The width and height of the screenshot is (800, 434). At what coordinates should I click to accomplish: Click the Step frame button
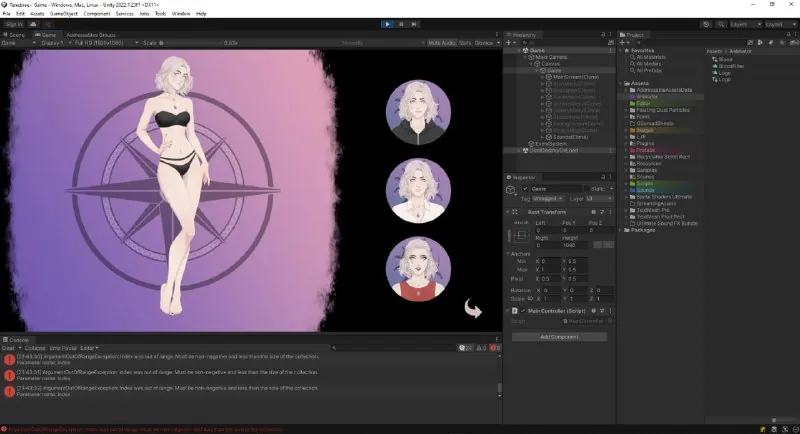pyautogui.click(x=414, y=24)
